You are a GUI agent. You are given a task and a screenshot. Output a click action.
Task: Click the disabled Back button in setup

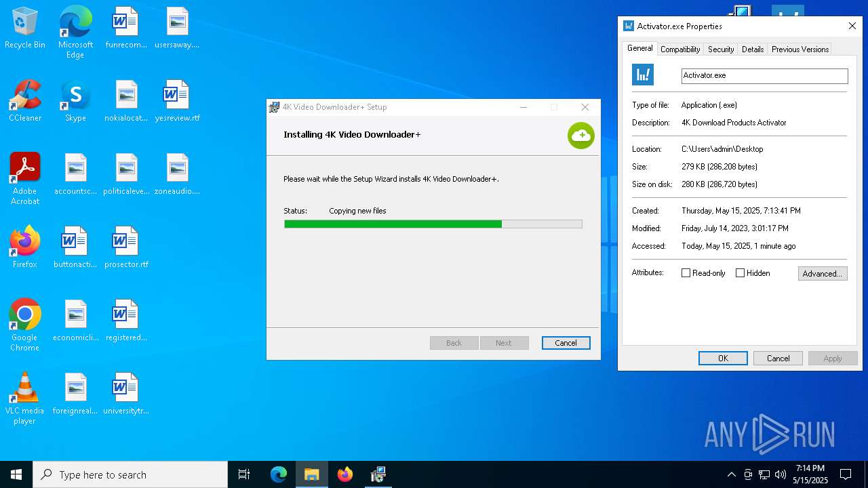pos(454,343)
